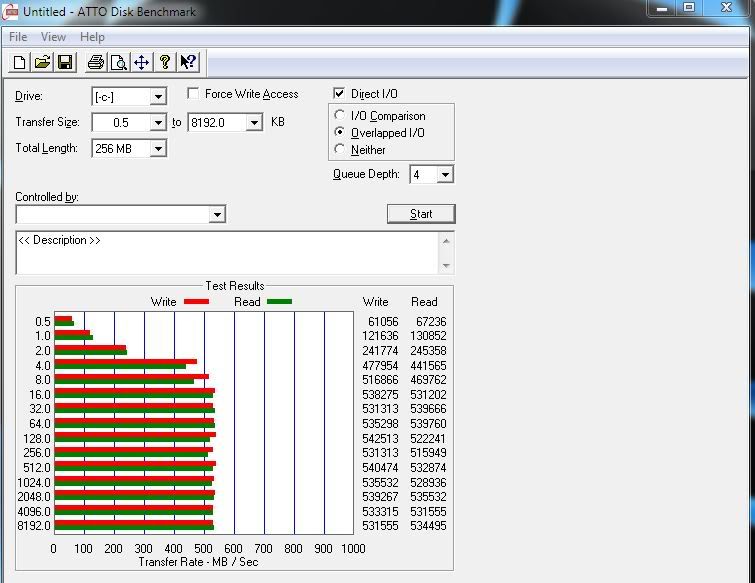Click the Write value 542513
Screen dimensions: 755x583
point(380,439)
